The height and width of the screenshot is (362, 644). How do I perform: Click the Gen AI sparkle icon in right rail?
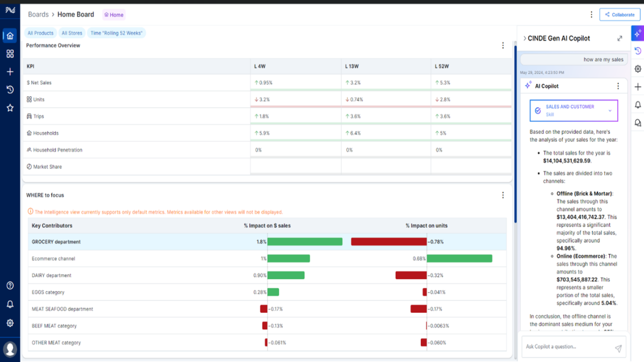coord(637,33)
